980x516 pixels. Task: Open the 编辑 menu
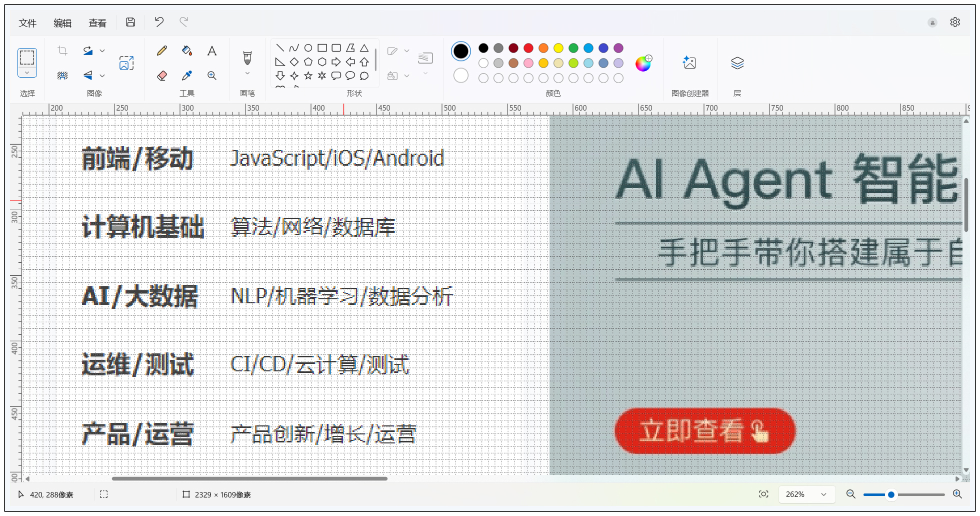coord(62,23)
